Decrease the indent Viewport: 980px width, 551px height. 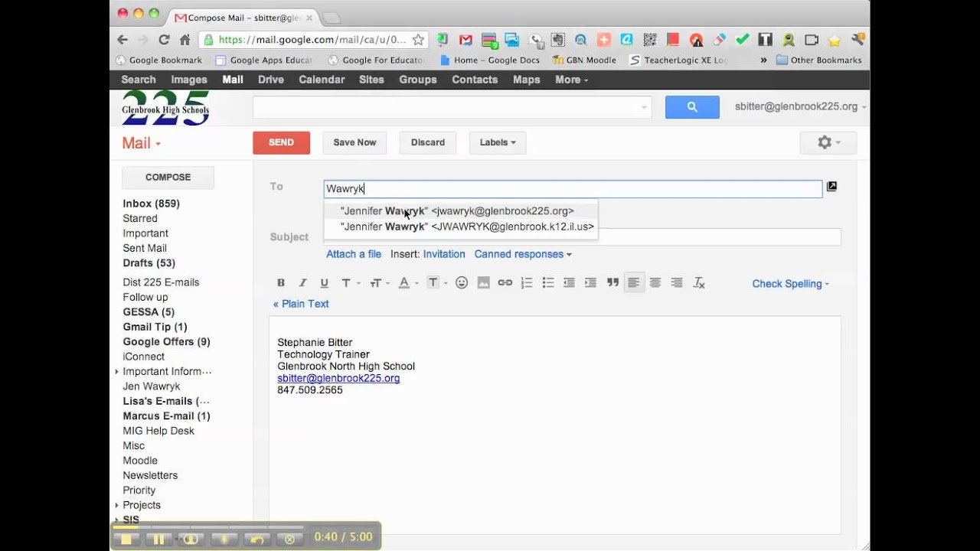click(569, 283)
